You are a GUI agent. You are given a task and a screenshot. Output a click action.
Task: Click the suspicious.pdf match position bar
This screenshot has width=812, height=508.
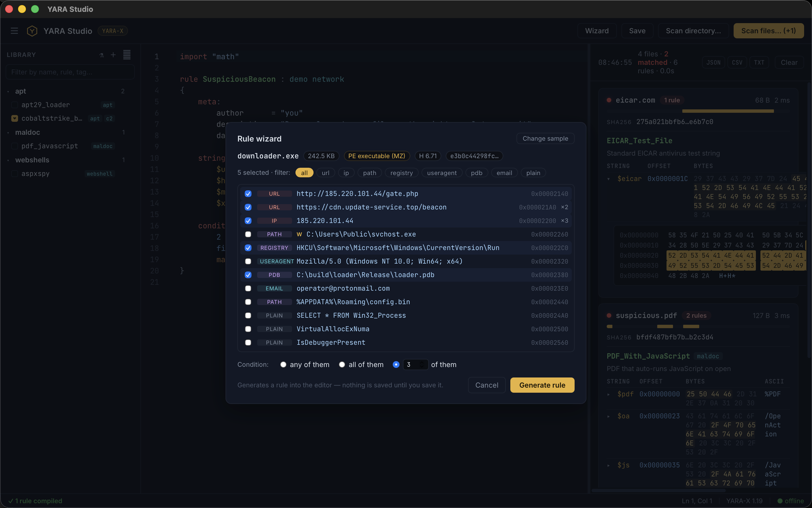(698, 326)
